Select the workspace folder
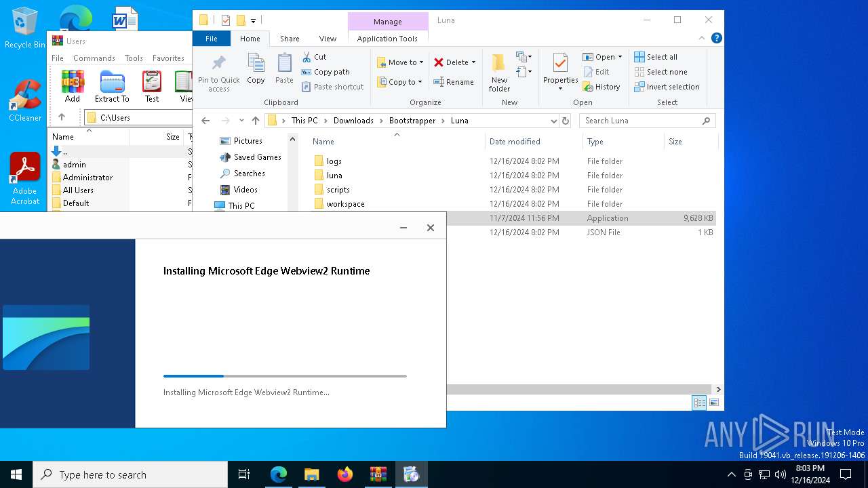This screenshot has height=488, width=868. pos(345,204)
